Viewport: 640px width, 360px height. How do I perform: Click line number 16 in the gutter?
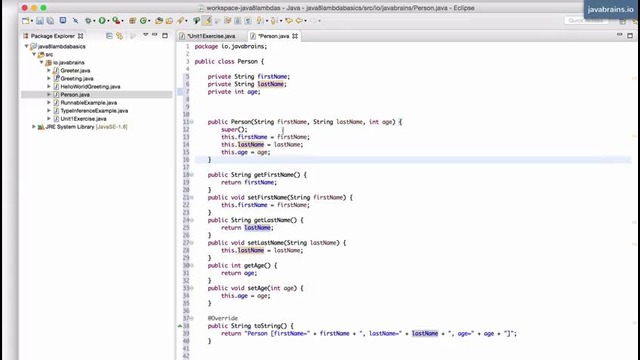[x=186, y=160]
